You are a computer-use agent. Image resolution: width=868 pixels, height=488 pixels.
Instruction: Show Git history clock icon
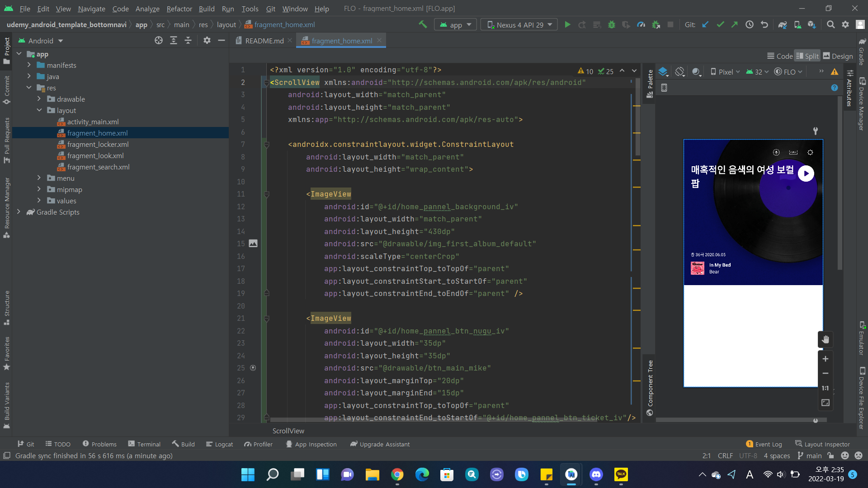(749, 25)
